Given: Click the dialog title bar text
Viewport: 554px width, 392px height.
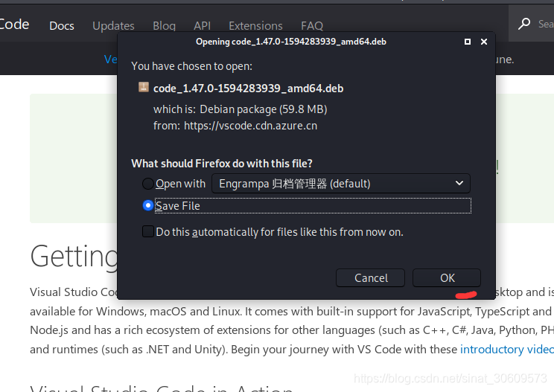Looking at the screenshot, I should (291, 42).
